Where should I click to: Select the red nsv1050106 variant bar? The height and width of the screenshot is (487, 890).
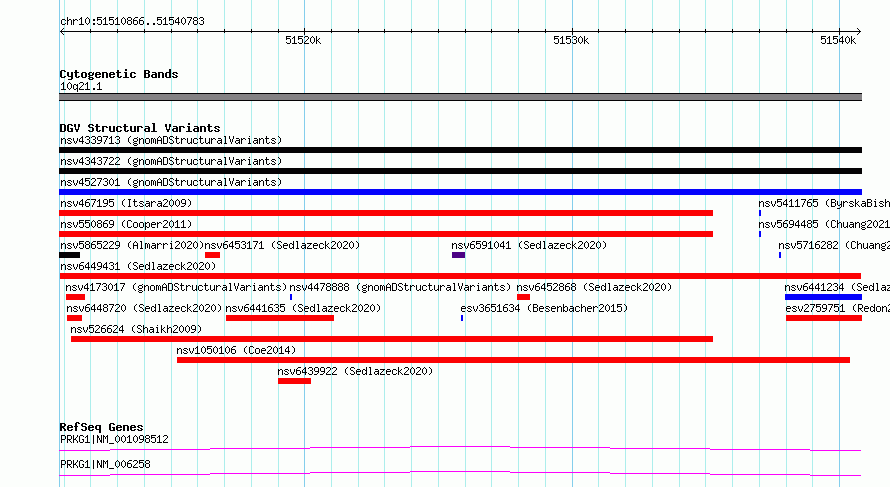click(x=513, y=360)
